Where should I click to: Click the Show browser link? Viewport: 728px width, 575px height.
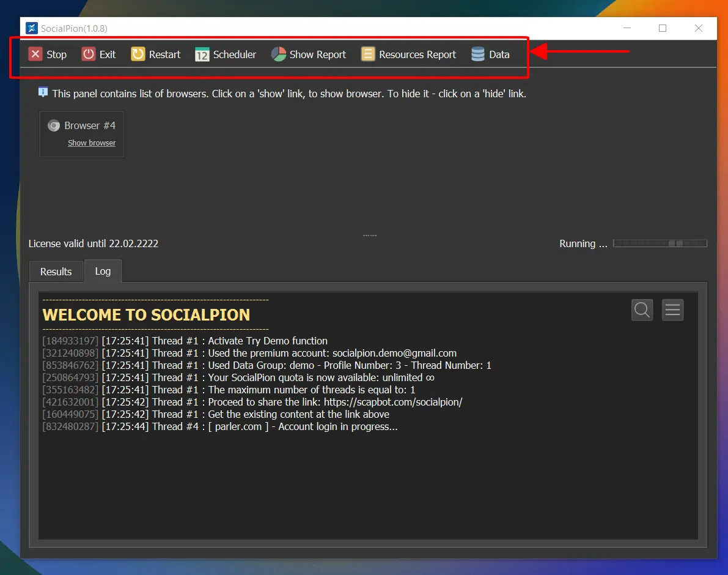[x=92, y=143]
